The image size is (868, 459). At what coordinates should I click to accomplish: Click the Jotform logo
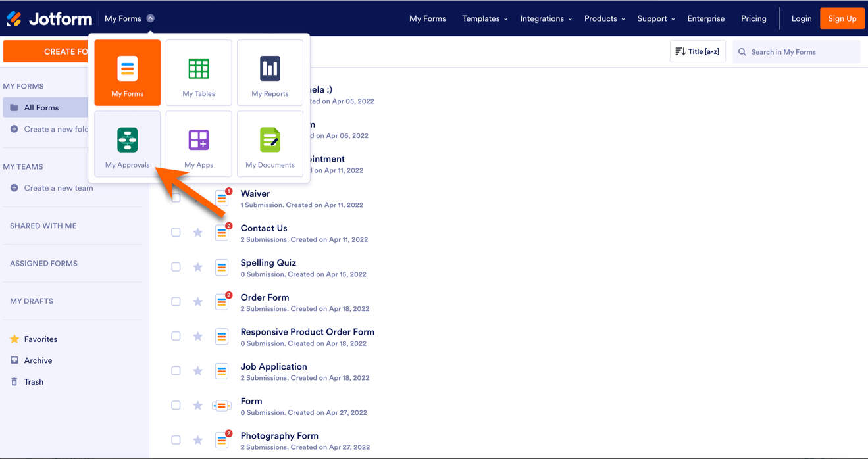[49, 18]
